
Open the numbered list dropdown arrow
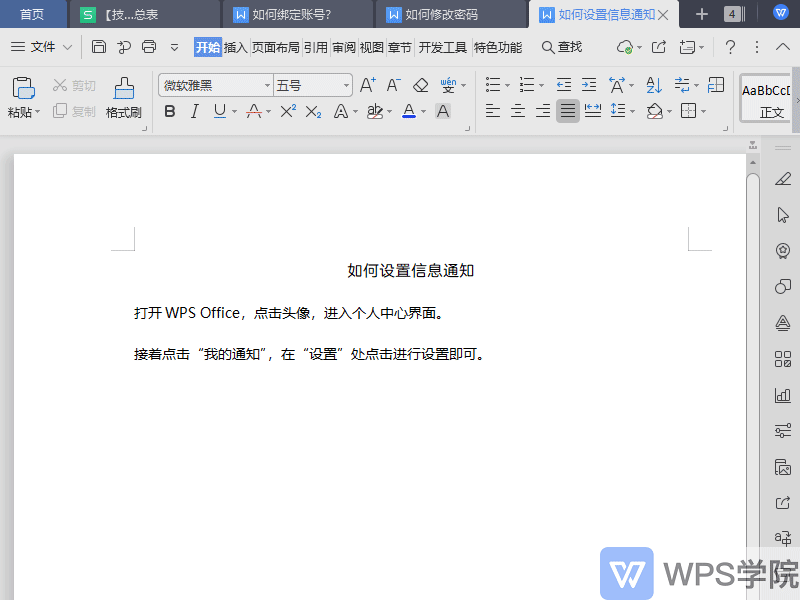point(541,86)
